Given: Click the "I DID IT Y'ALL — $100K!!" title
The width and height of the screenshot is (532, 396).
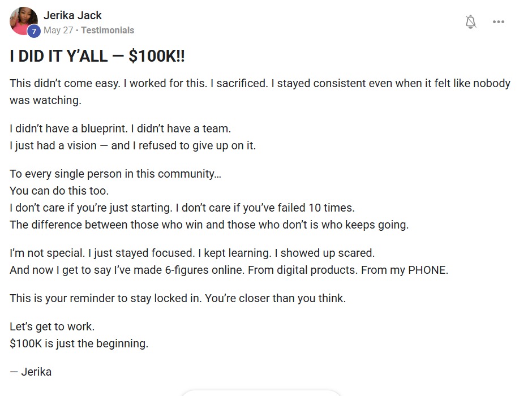Looking at the screenshot, I should (x=97, y=57).
